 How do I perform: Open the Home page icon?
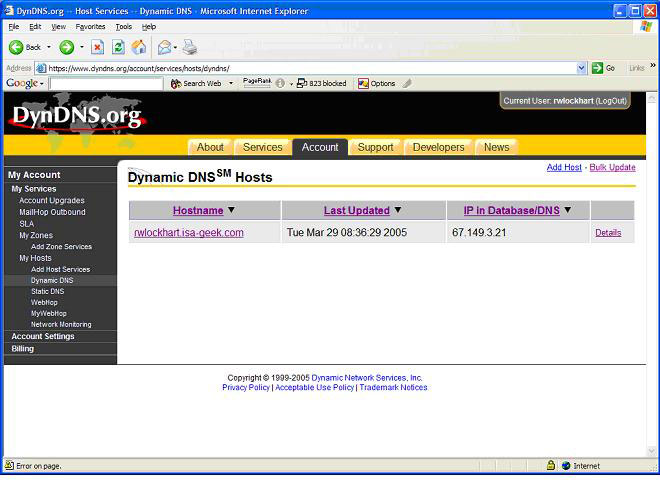[x=139, y=47]
